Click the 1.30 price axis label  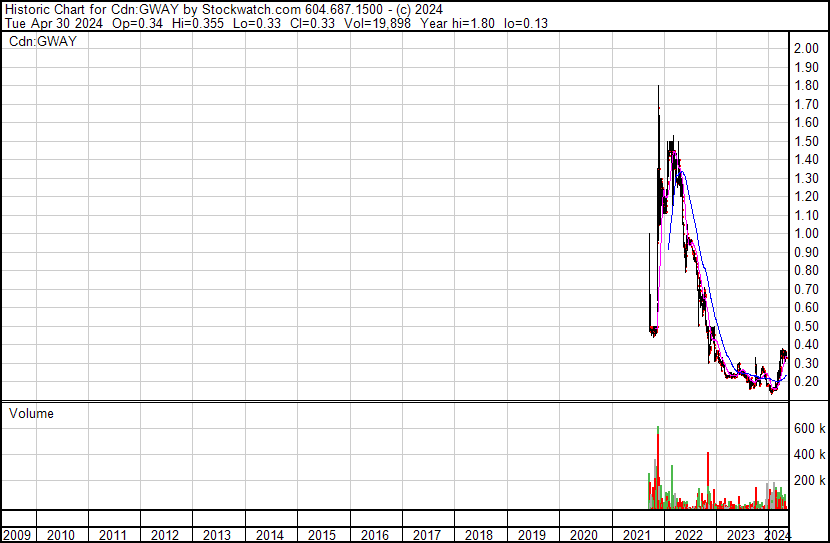pyautogui.click(x=806, y=178)
